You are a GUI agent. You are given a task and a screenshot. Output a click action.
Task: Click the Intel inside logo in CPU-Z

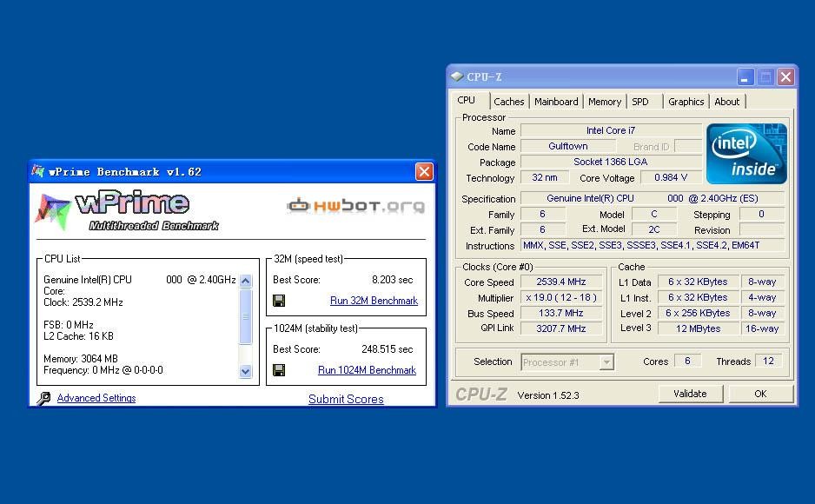click(746, 153)
